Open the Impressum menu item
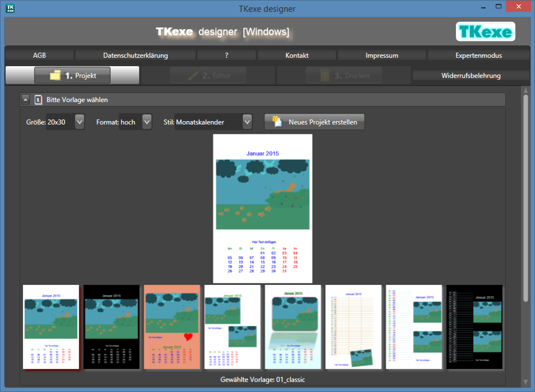 coord(382,55)
